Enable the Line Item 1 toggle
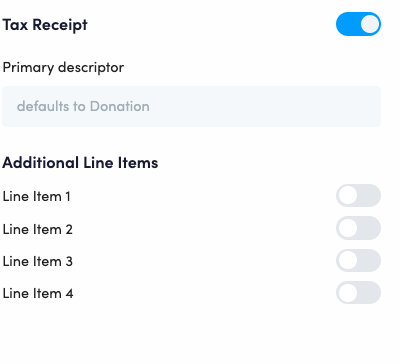This screenshot has width=400, height=364. tap(358, 196)
